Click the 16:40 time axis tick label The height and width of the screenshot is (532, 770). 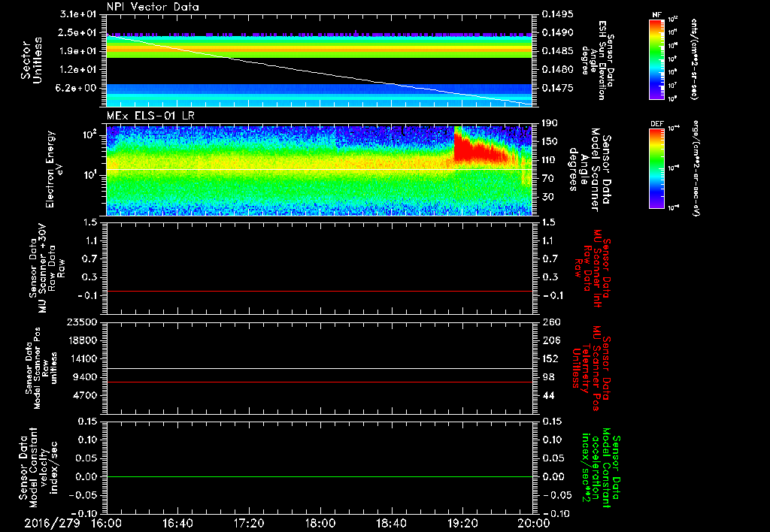177,522
